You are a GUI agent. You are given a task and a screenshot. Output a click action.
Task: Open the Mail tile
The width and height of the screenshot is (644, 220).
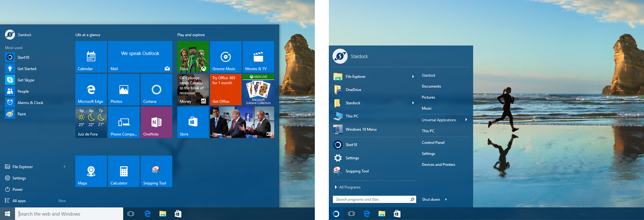tap(140, 57)
